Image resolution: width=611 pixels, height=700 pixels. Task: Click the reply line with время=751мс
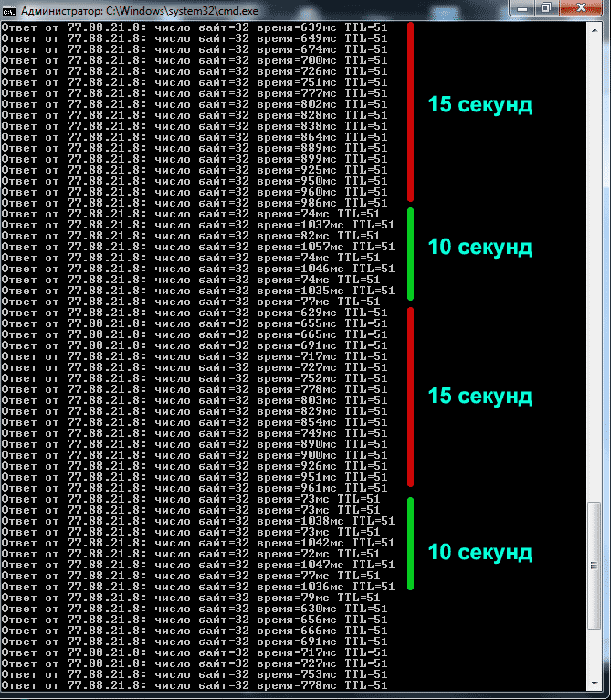[195, 82]
